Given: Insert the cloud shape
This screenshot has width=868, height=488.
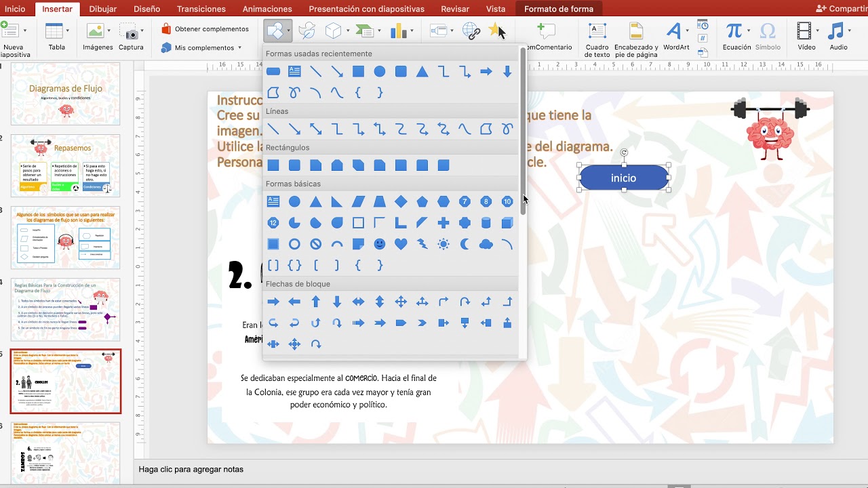Looking at the screenshot, I should click(486, 244).
